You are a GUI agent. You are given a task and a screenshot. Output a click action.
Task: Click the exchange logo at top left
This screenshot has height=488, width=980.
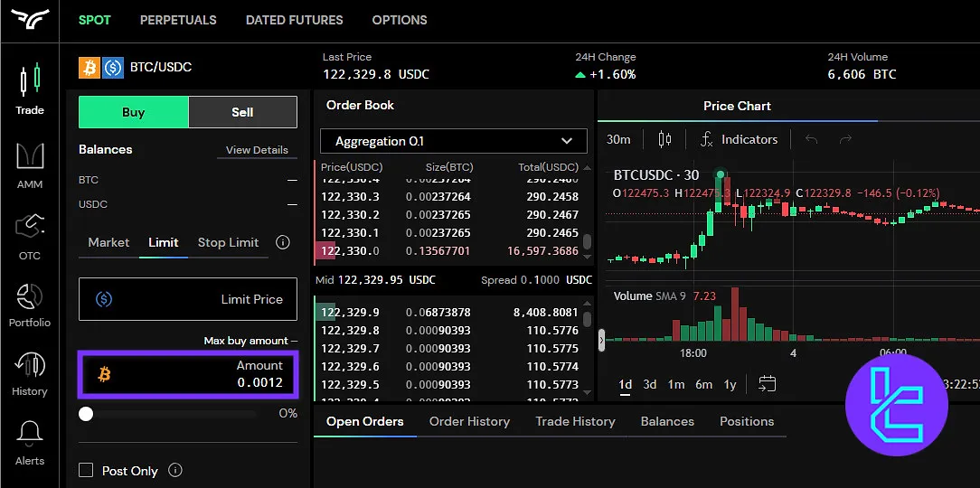coord(29,19)
